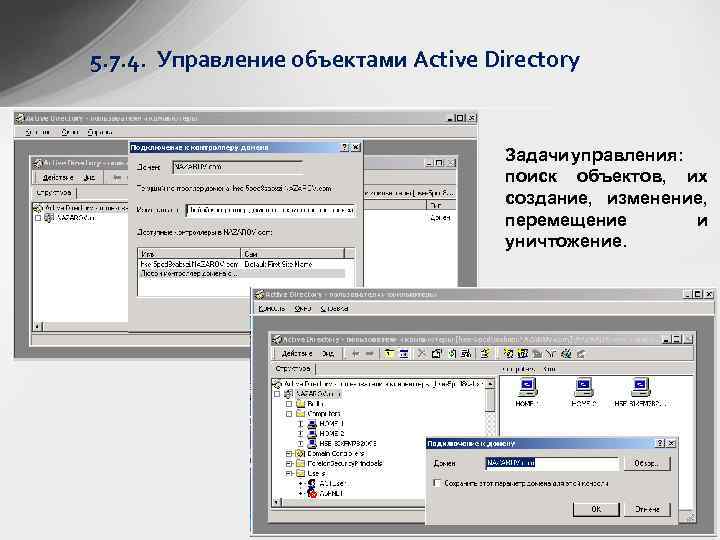The height and width of the screenshot is (540, 720).
Task: Click Domain Controllers folder icon in tree
Action: (x=300, y=453)
